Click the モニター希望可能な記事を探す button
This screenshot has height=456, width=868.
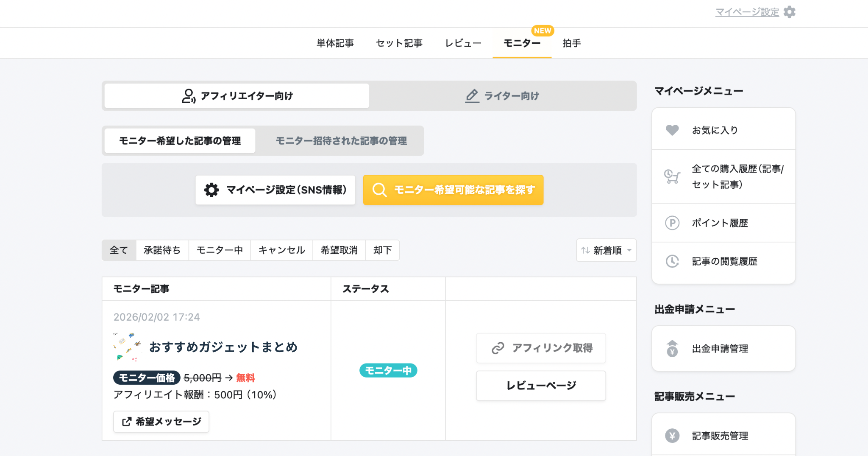pos(453,190)
